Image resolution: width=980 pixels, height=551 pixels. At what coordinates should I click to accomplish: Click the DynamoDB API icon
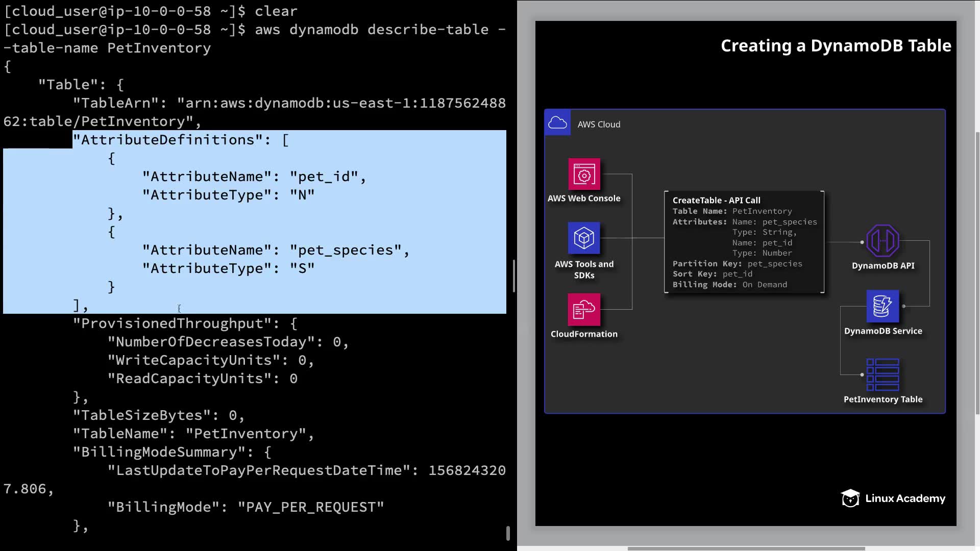883,240
